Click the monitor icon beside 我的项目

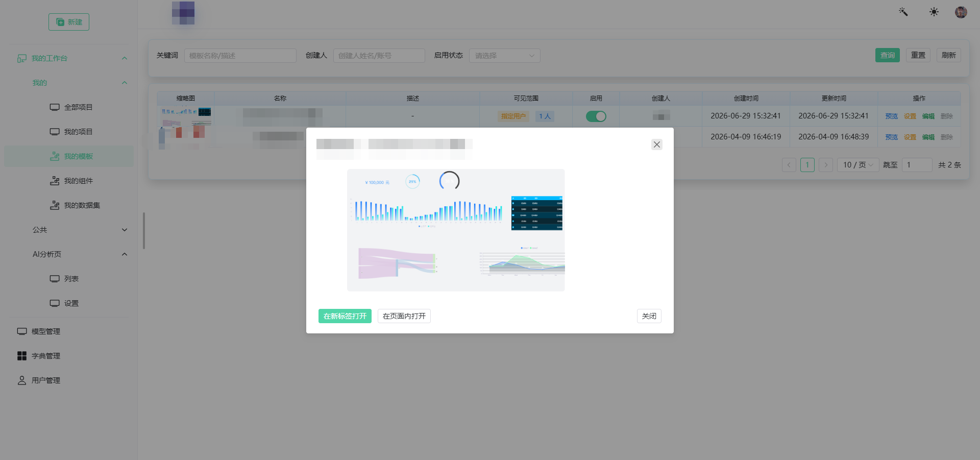55,132
